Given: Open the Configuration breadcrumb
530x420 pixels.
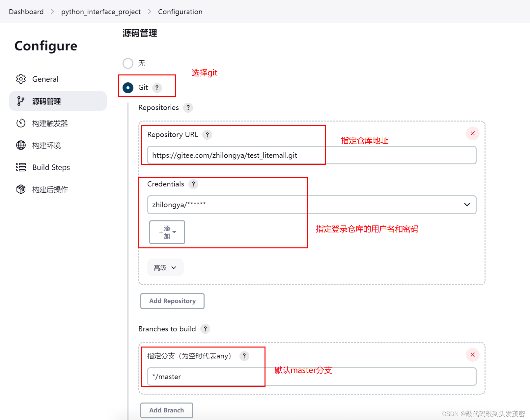Looking at the screenshot, I should pyautogui.click(x=180, y=12).
